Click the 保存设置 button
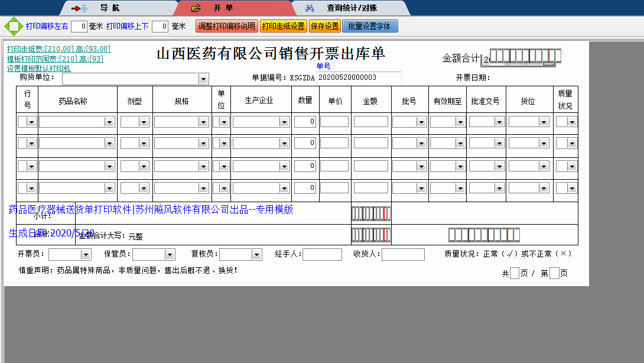 [324, 27]
